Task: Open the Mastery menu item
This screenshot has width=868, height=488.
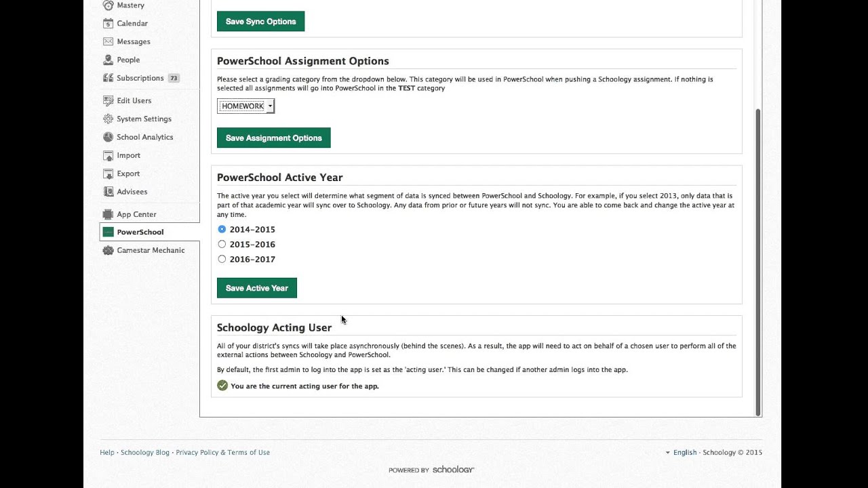Action: pos(130,5)
